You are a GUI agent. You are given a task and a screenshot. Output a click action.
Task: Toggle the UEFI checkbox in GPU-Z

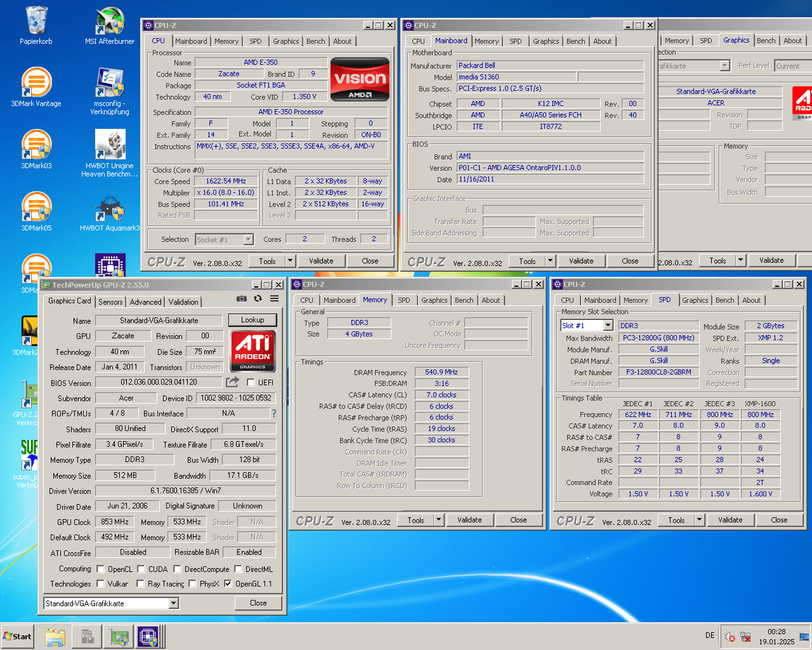coord(251,383)
